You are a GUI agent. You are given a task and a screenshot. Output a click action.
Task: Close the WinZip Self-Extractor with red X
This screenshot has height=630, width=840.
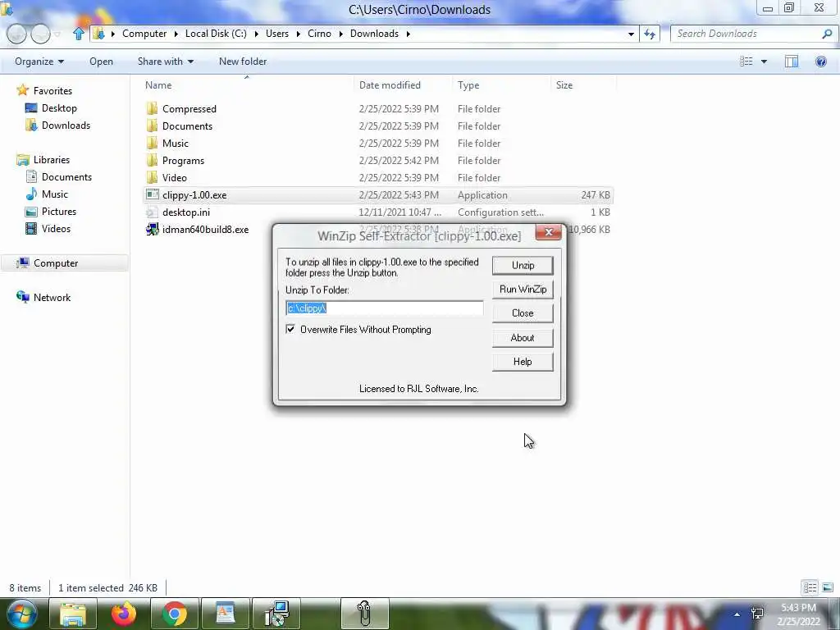coord(548,232)
